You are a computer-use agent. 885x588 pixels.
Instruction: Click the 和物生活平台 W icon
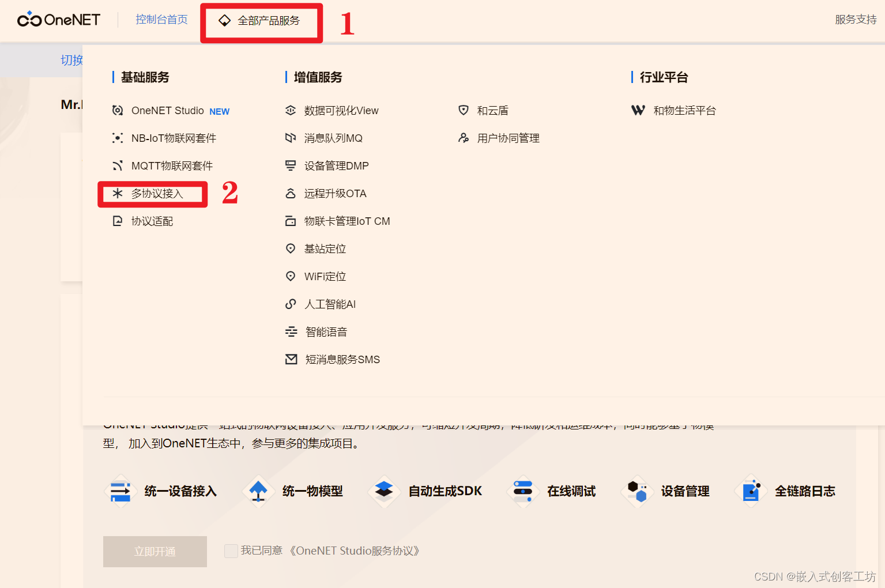point(638,110)
